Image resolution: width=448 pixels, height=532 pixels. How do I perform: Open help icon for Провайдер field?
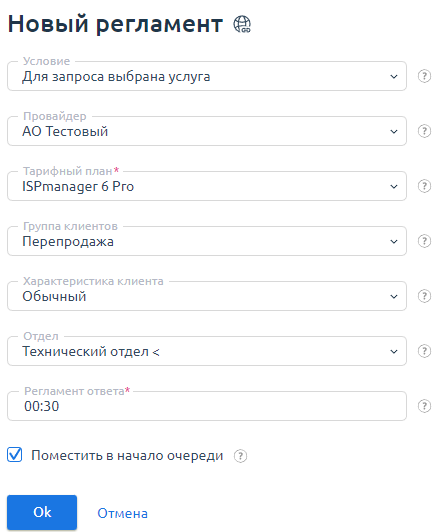[424, 131]
